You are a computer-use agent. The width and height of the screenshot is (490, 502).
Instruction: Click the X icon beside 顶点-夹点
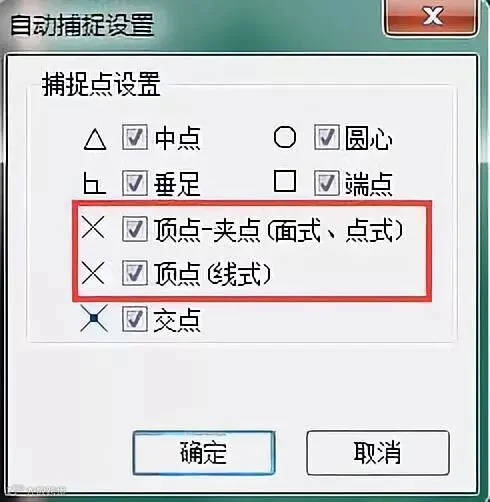point(93,227)
